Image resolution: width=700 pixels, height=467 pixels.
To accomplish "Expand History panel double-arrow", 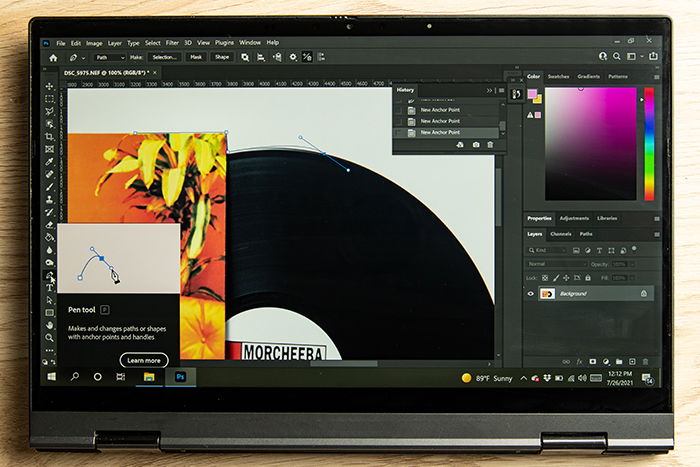I will click(x=489, y=90).
